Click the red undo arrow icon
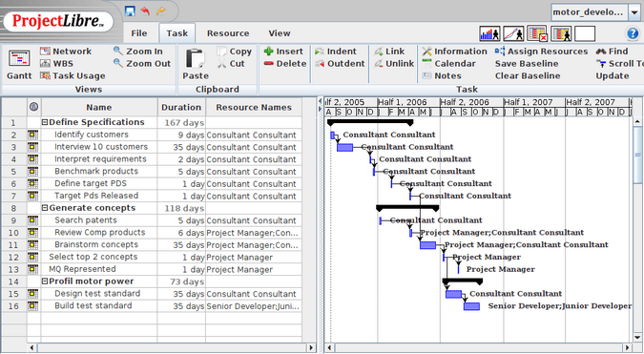The image size is (644, 354). pos(145,10)
